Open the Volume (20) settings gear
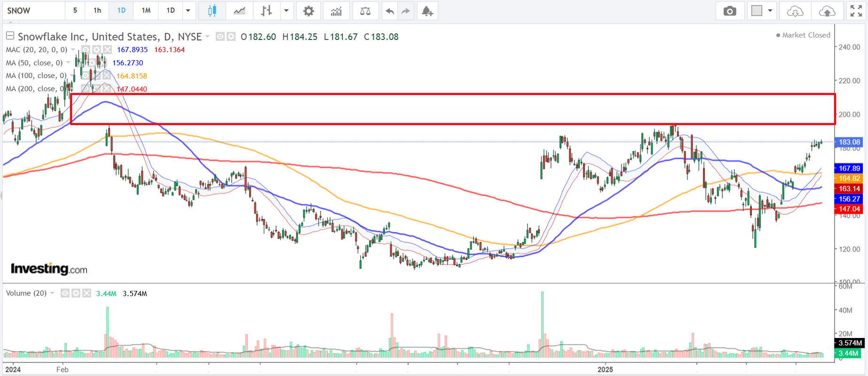 tap(76, 293)
